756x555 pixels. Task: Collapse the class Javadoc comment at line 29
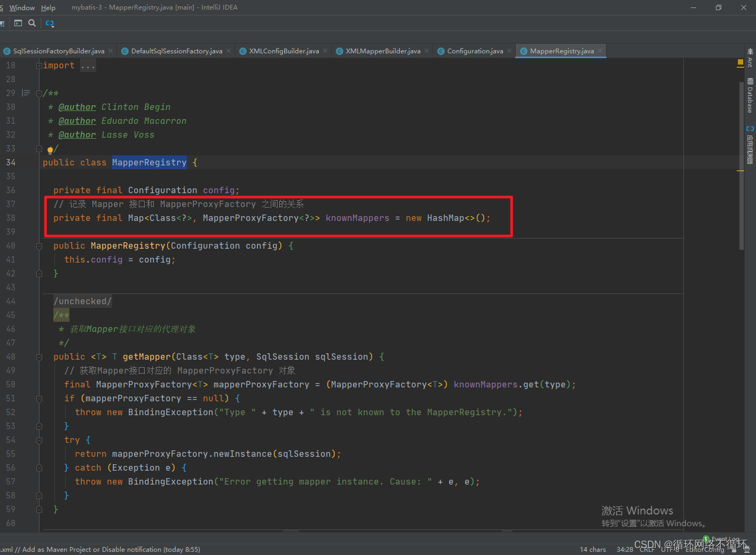tap(39, 93)
